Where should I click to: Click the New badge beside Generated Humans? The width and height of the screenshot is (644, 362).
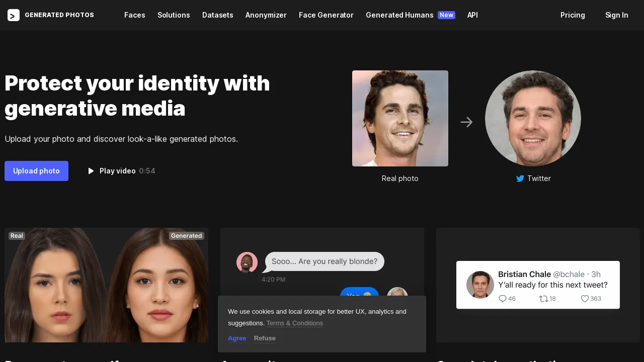(x=446, y=15)
